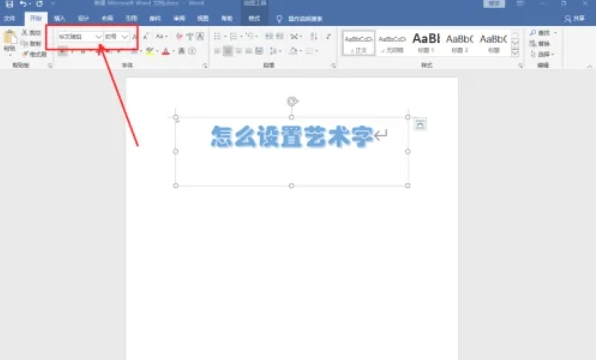Viewport: 597px width, 360px height.
Task: Apply yellow text highlight pen
Action: click(x=150, y=51)
